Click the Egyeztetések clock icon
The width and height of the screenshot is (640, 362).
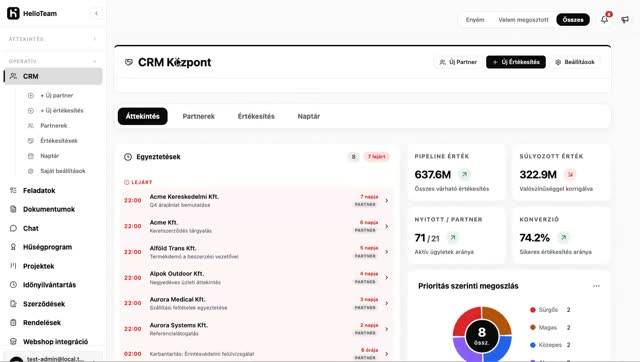(128, 157)
